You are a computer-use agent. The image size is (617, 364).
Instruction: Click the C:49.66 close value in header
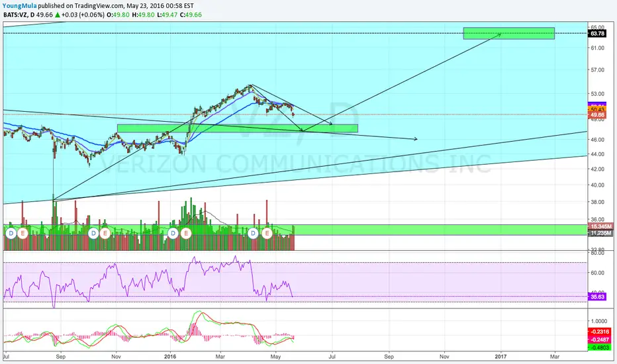click(191, 15)
